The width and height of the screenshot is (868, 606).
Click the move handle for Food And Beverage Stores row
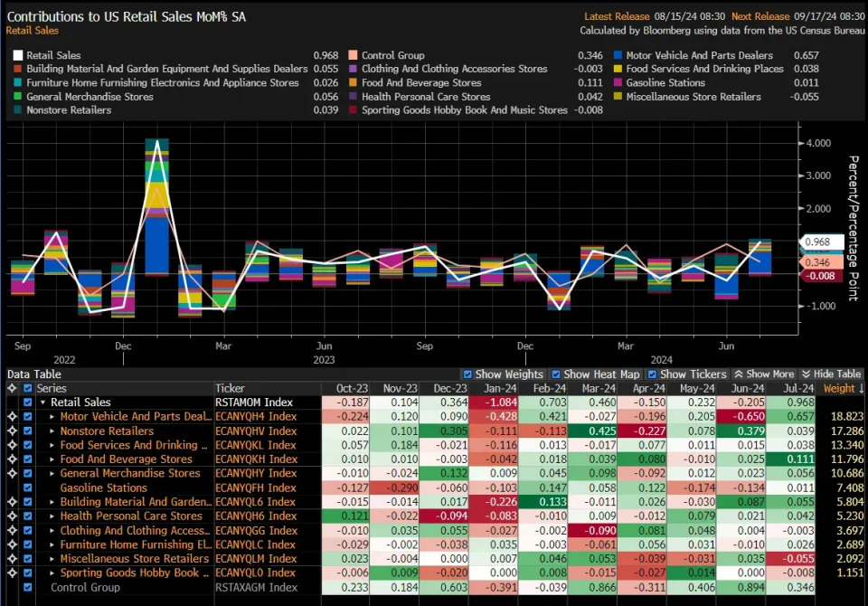click(x=12, y=459)
